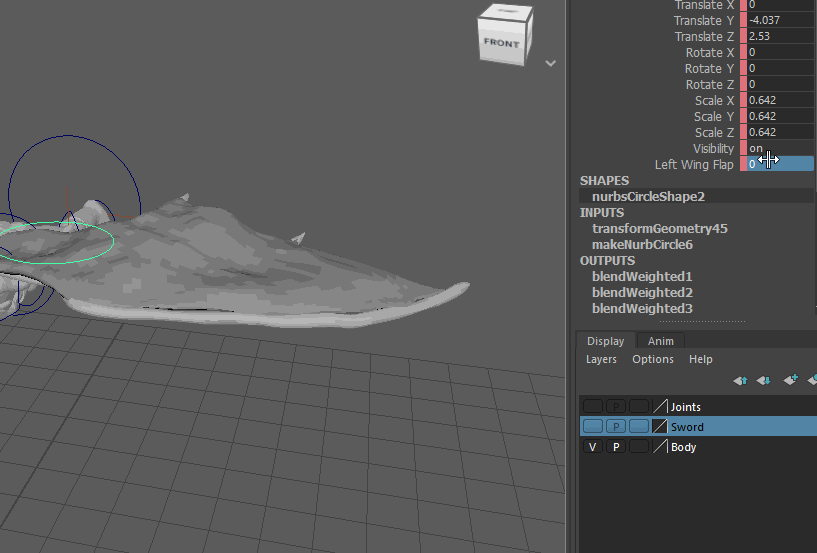Select the Rotate X attribute label
The height and width of the screenshot is (553, 817).
pos(710,53)
